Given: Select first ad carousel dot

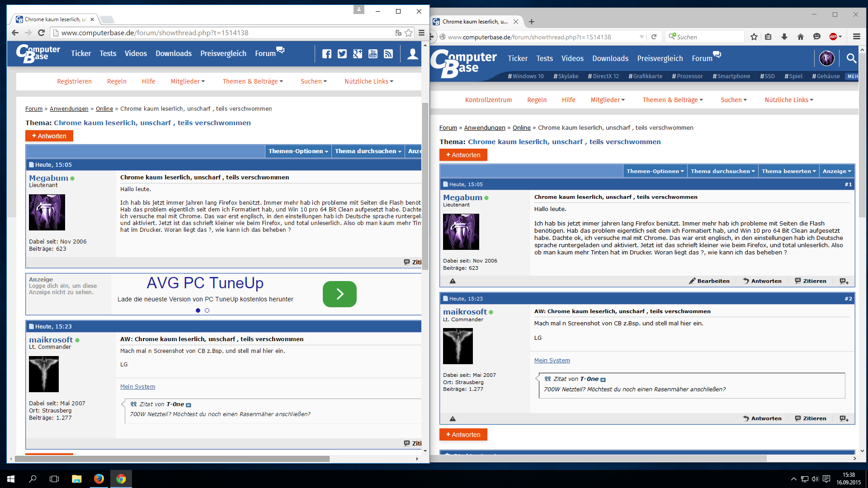Looking at the screenshot, I should (198, 310).
